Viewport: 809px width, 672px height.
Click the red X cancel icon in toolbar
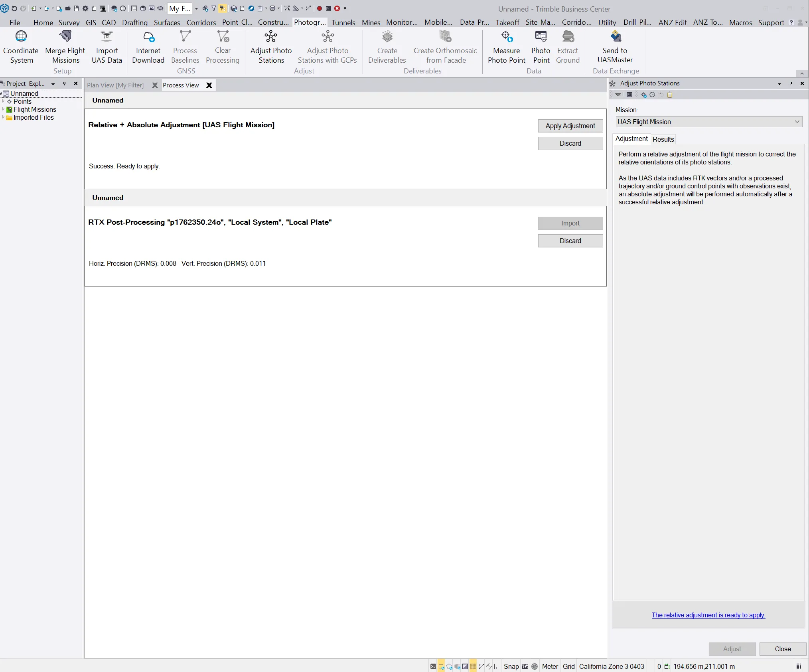pyautogui.click(x=337, y=8)
